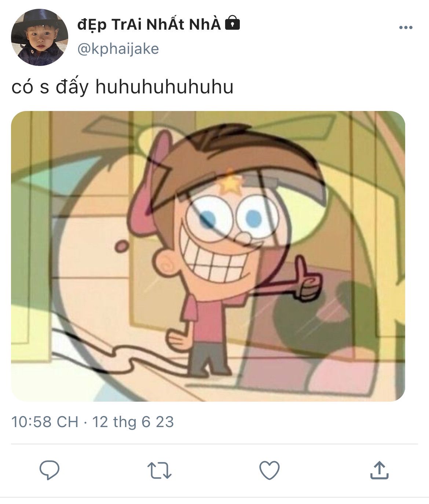Select the tweet text "có s đấy"
429x504 pixels.
coord(50,87)
